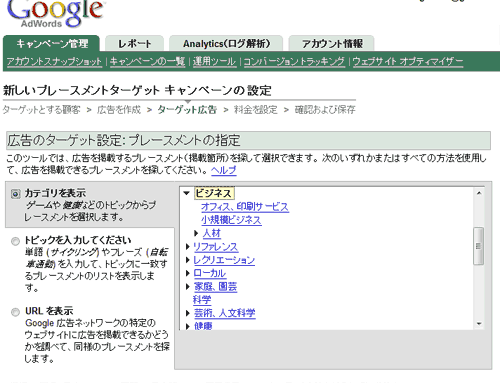
Task: Expand the レクリエーション category
Action: (x=188, y=260)
